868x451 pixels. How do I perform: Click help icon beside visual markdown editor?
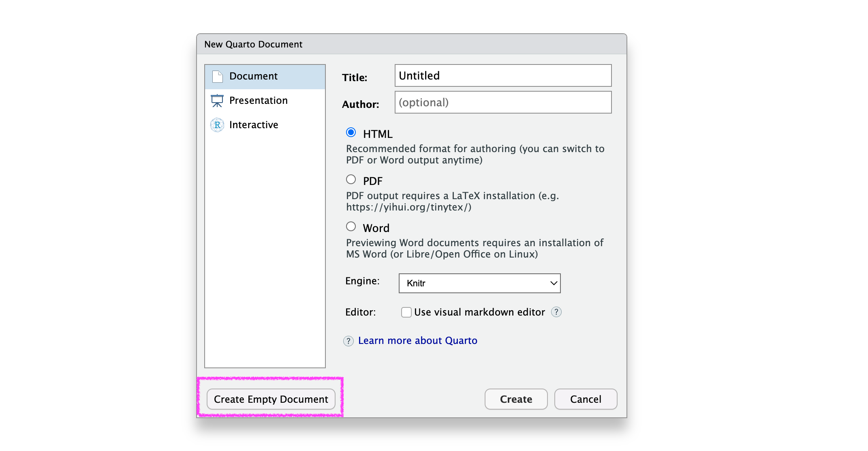point(556,312)
